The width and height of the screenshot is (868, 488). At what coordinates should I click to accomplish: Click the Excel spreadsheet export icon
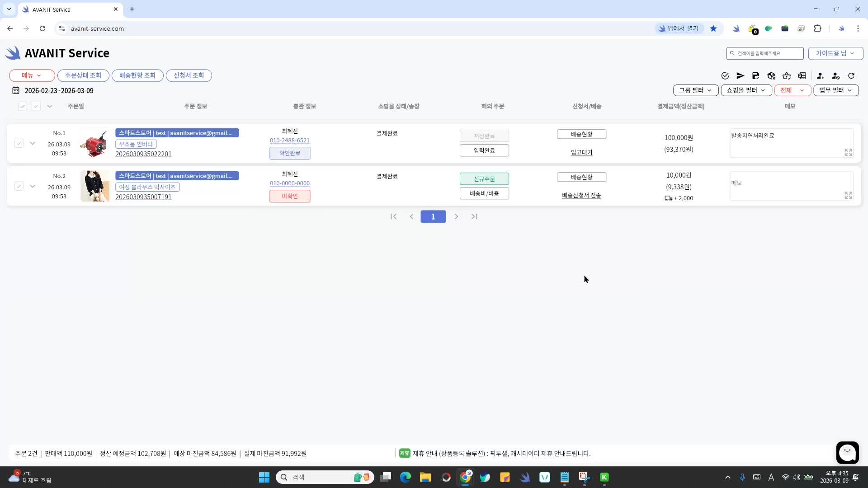click(x=802, y=76)
